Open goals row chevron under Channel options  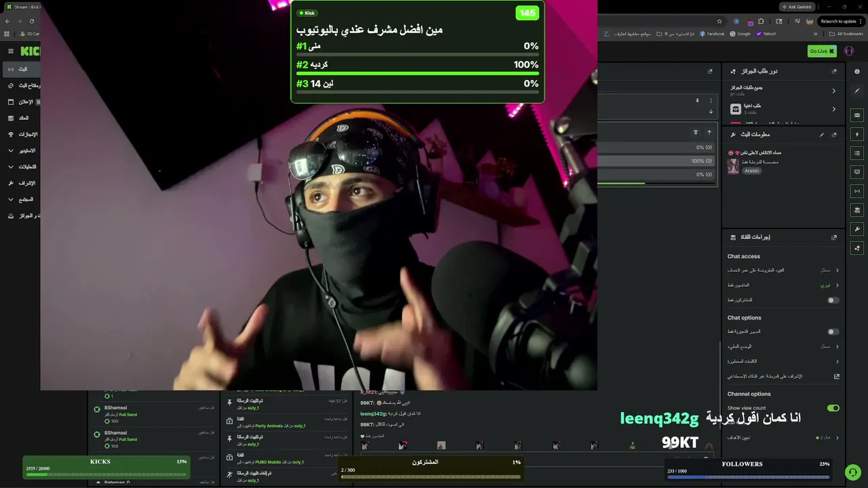(x=837, y=438)
